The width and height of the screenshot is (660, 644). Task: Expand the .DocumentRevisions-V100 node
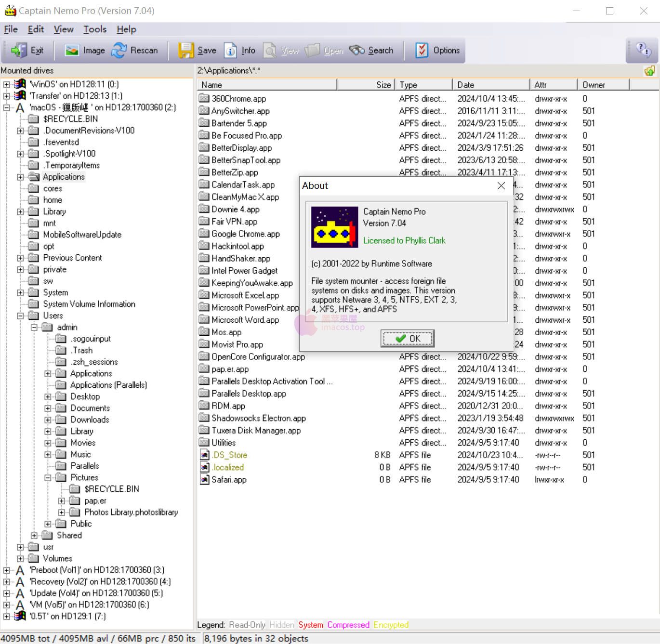pos(21,131)
